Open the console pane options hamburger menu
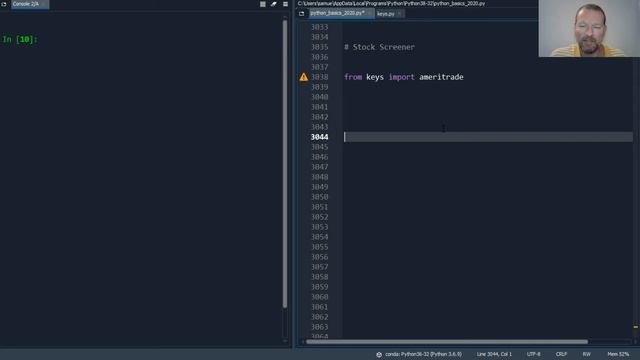This screenshot has height=360, width=640. tap(285, 4)
